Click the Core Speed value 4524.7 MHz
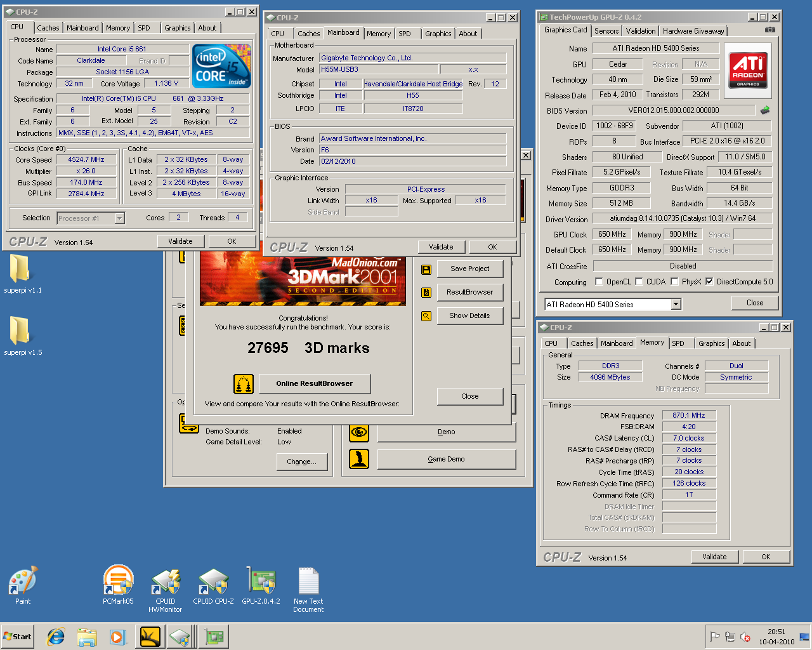Image resolution: width=812 pixels, height=650 pixels. (86, 160)
